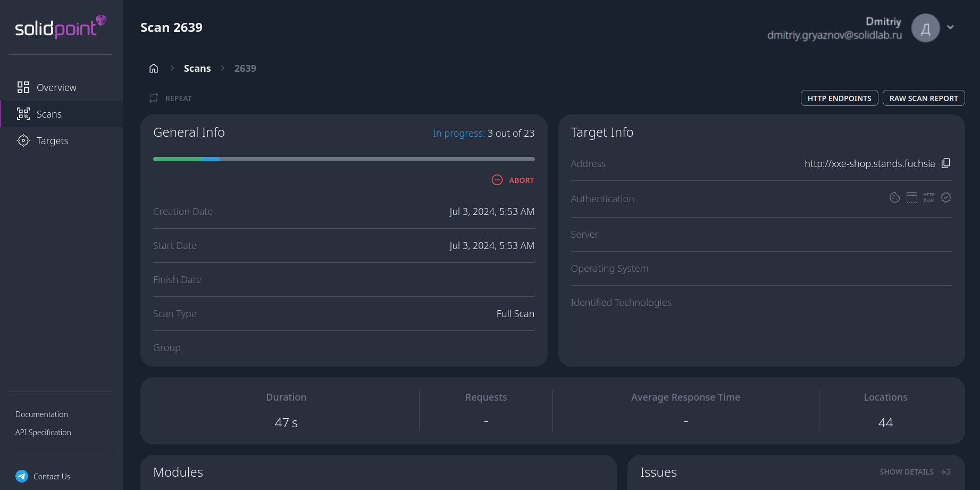
Task: Select Scans in the sidebar
Action: pos(49,113)
